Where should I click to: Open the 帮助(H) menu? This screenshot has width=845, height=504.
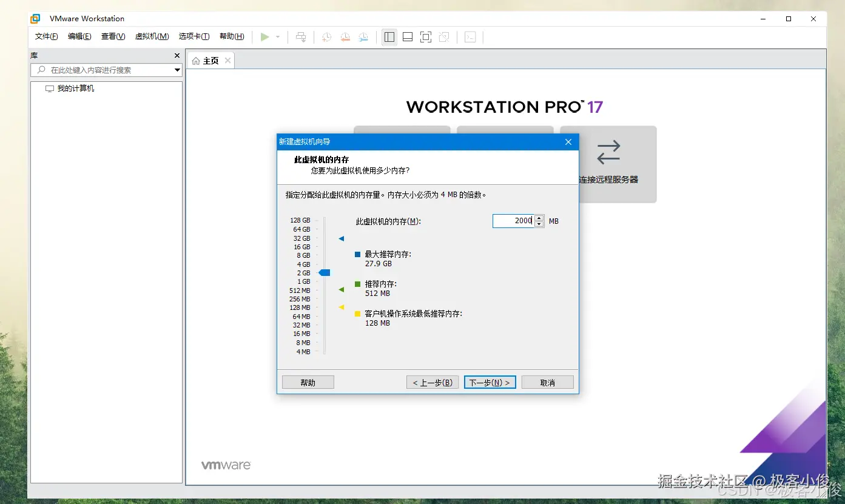(x=232, y=36)
